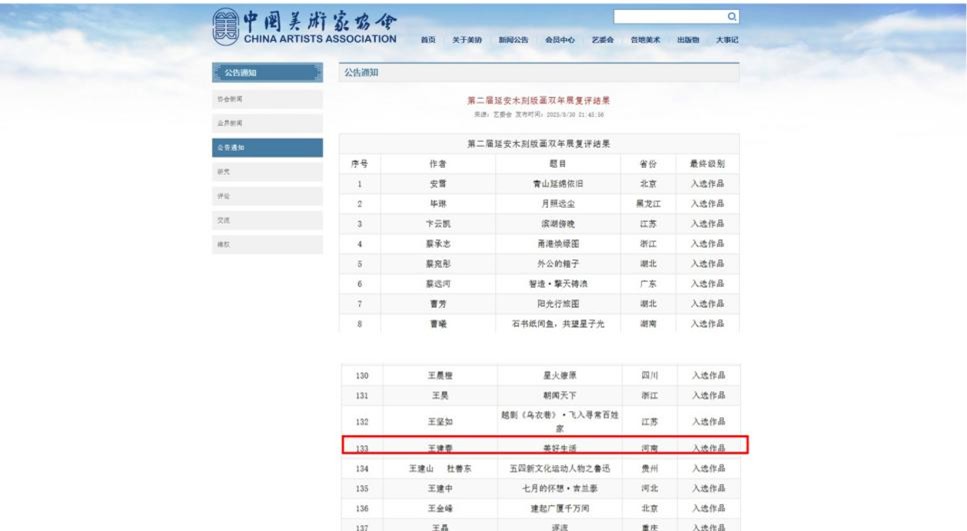This screenshot has height=531, width=967.
Task: Open 大事记 in the top navigation
Action: click(x=727, y=40)
